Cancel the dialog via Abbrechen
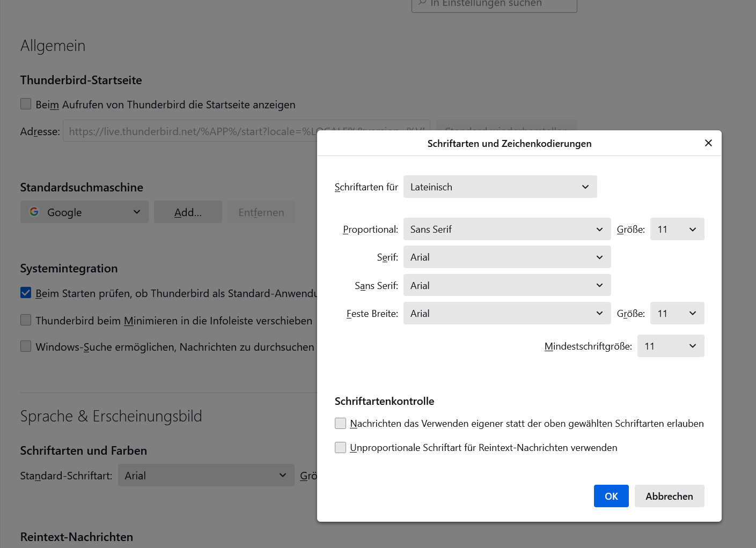756x548 pixels. point(669,496)
